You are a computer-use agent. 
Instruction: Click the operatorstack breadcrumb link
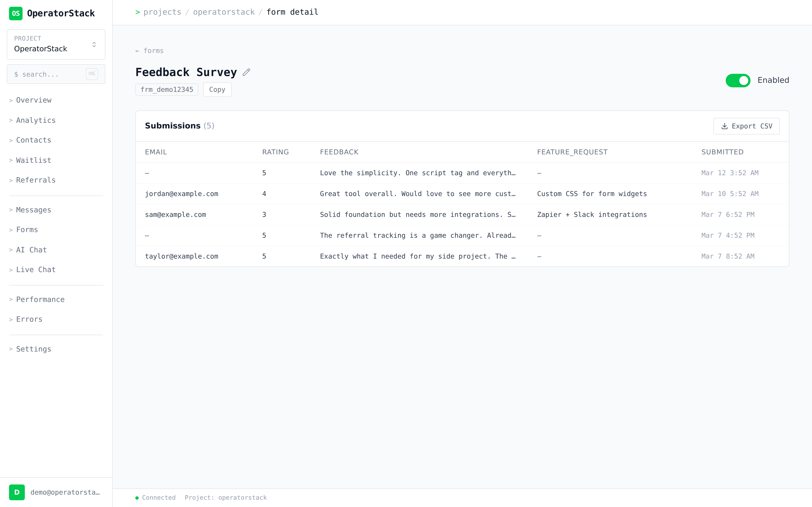[223, 12]
